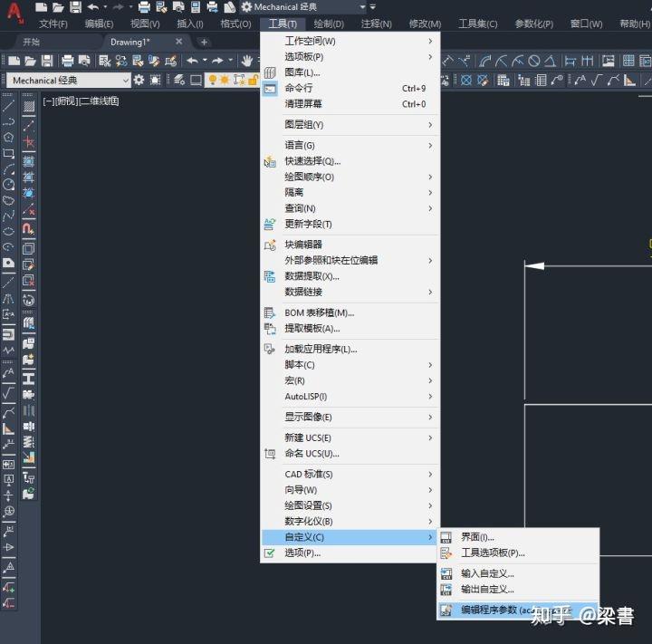652x644 pixels.
Task: Select BOM 表移植(M)... menu entry
Action: [x=350, y=312]
